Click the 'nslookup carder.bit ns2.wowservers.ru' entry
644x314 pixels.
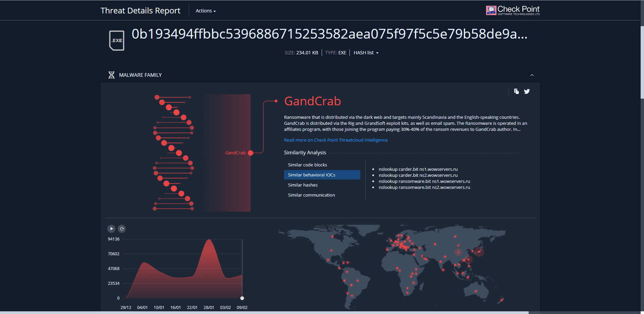(x=418, y=175)
